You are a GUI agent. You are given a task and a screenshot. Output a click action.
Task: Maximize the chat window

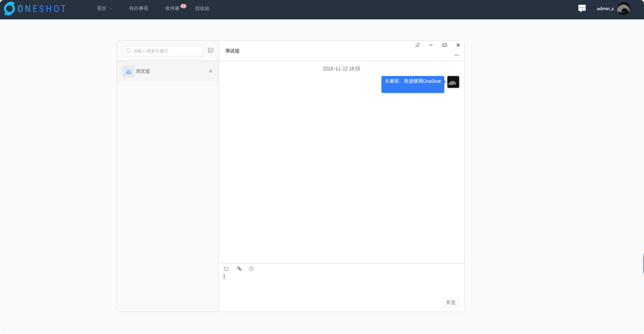click(444, 45)
